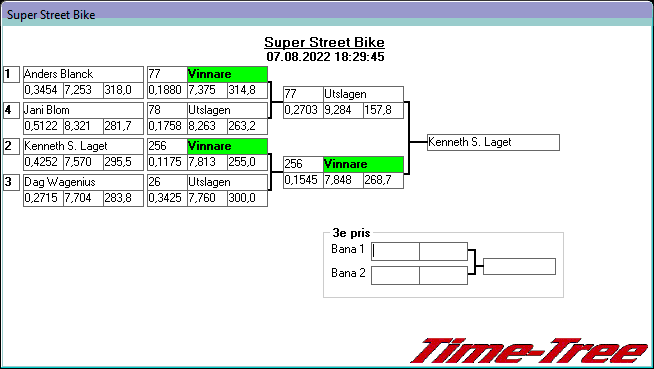Select the Jani Blom name field
654x369 pixels.
click(x=83, y=110)
